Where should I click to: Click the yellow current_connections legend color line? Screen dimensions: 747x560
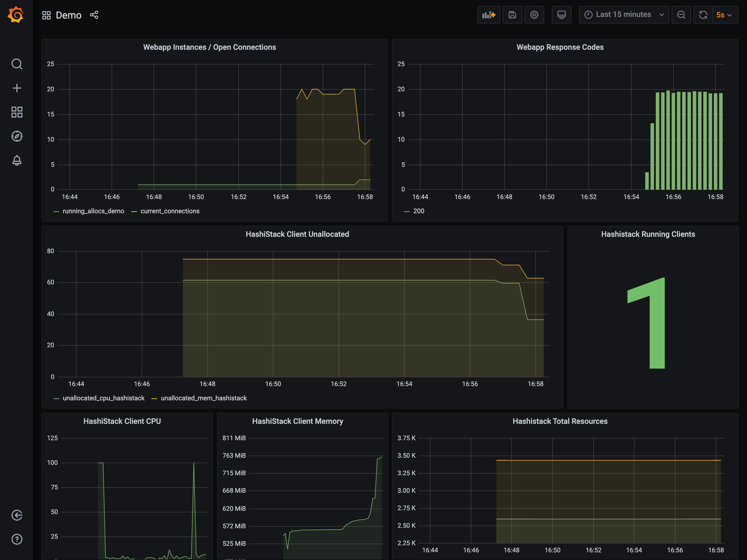click(x=134, y=212)
